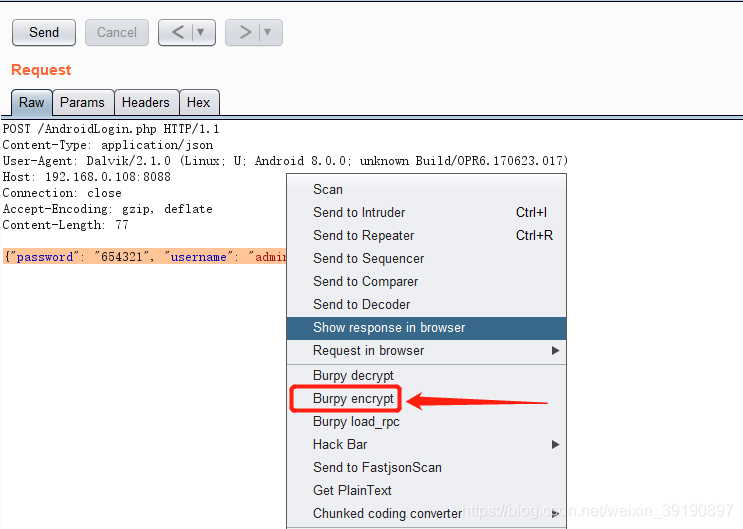Click the greyed Cancel button

pos(117,32)
